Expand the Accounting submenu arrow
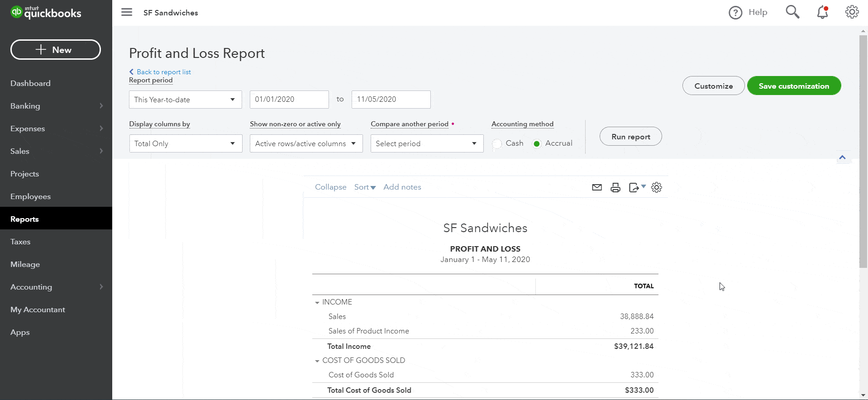 (101, 287)
